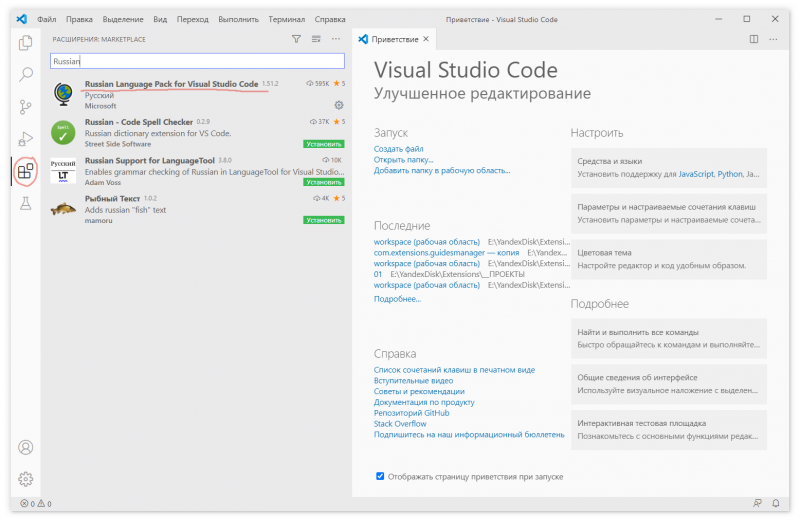Open the Extensions view icon
800x520 pixels.
click(x=26, y=170)
